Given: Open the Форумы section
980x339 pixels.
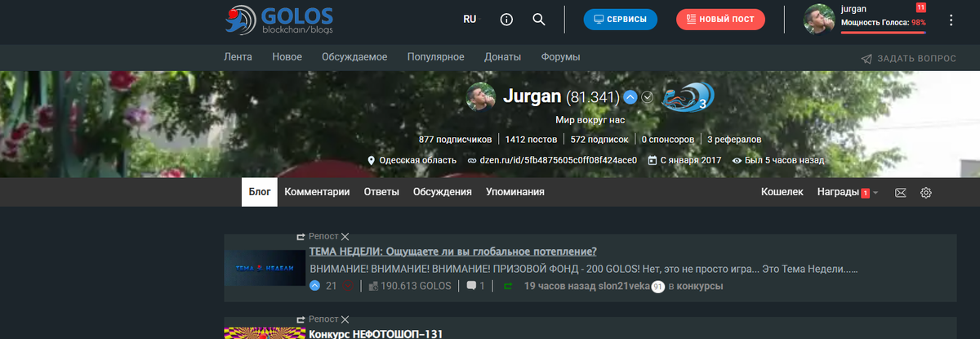Looking at the screenshot, I should [x=560, y=57].
